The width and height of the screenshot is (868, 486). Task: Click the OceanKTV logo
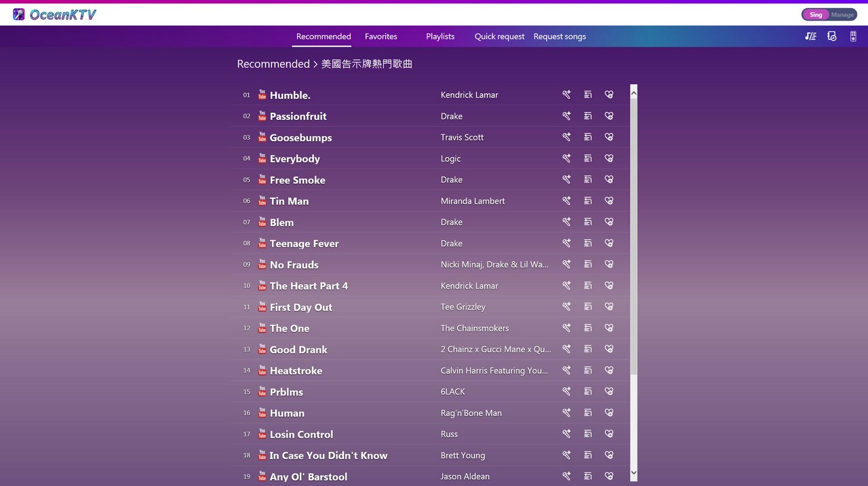(x=54, y=14)
